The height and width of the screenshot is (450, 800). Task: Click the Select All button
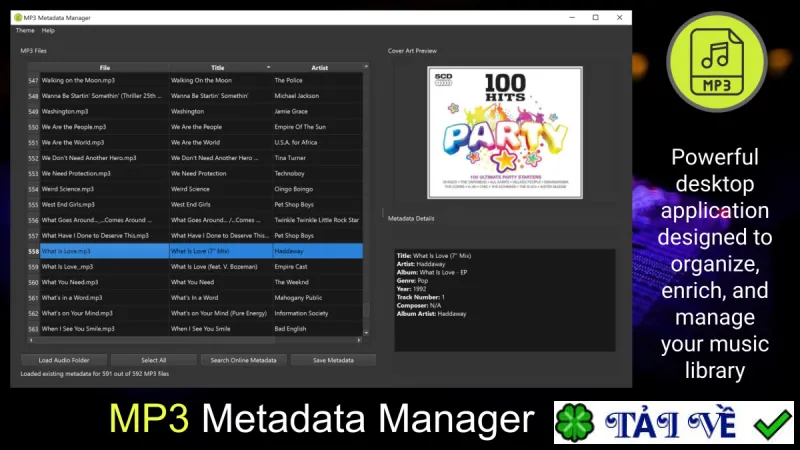[154, 360]
